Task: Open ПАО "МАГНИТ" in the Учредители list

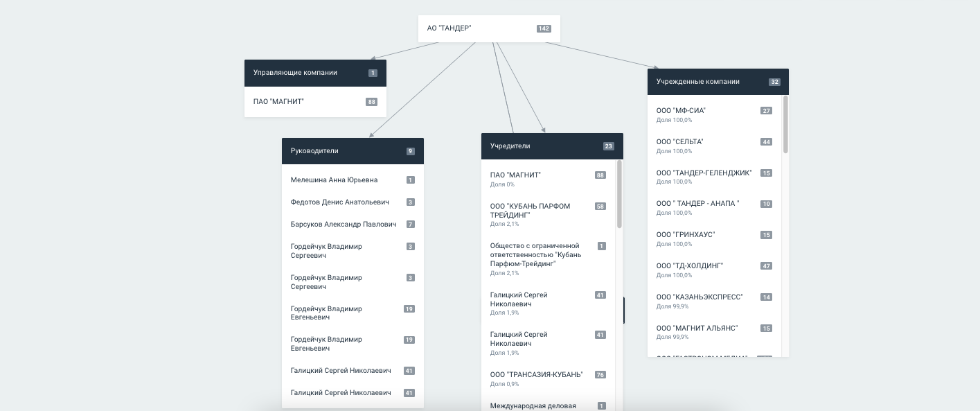Action: point(515,175)
